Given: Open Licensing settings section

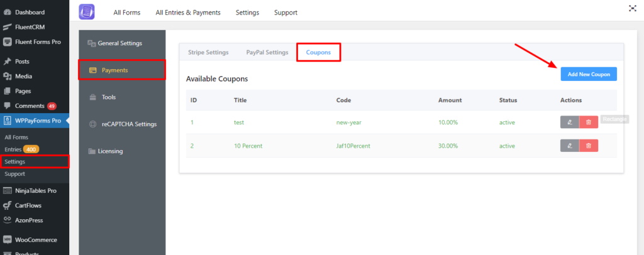Looking at the screenshot, I should click(x=110, y=151).
